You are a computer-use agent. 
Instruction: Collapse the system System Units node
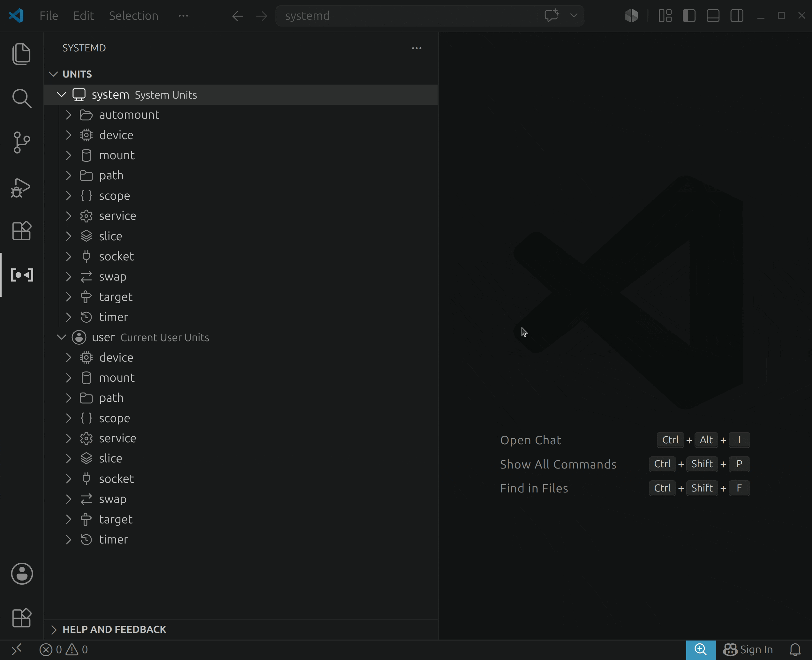pos(62,95)
